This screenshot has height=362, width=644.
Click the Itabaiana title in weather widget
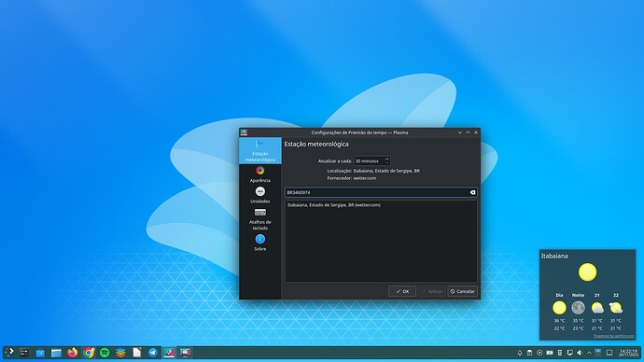click(554, 256)
